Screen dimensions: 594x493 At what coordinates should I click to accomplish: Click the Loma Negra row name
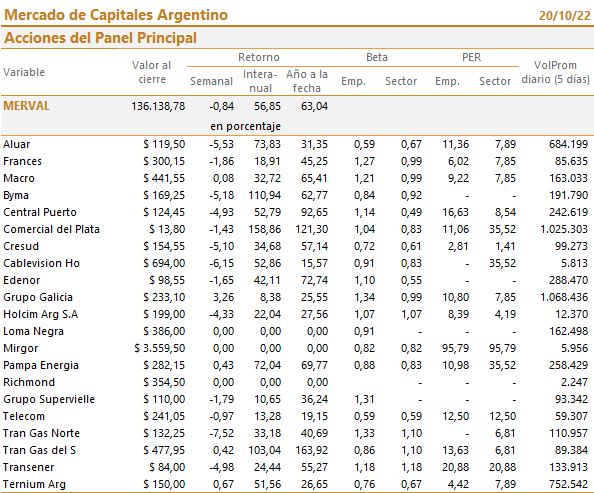pos(33,332)
